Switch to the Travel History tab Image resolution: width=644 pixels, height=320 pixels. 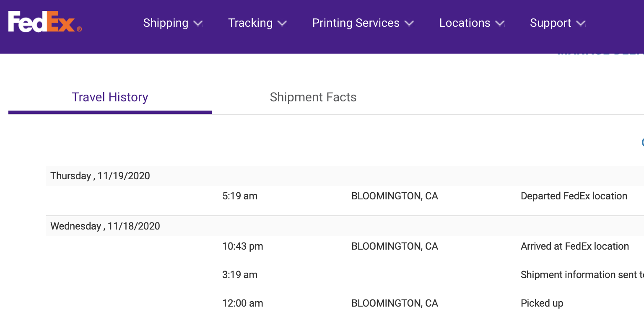tap(110, 97)
